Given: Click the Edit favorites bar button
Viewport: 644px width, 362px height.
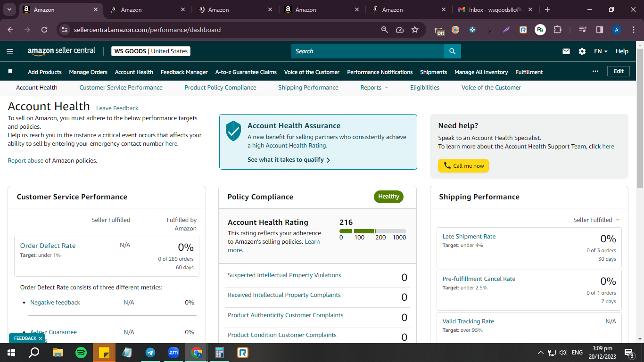Looking at the screenshot, I should coord(619,71).
